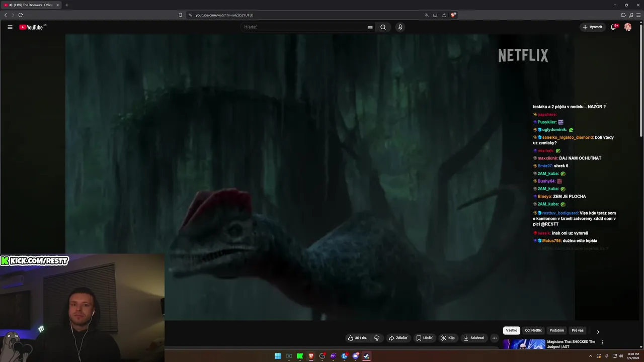Start voice search with the microphone icon
Image resolution: width=644 pixels, height=362 pixels.
coord(400,27)
